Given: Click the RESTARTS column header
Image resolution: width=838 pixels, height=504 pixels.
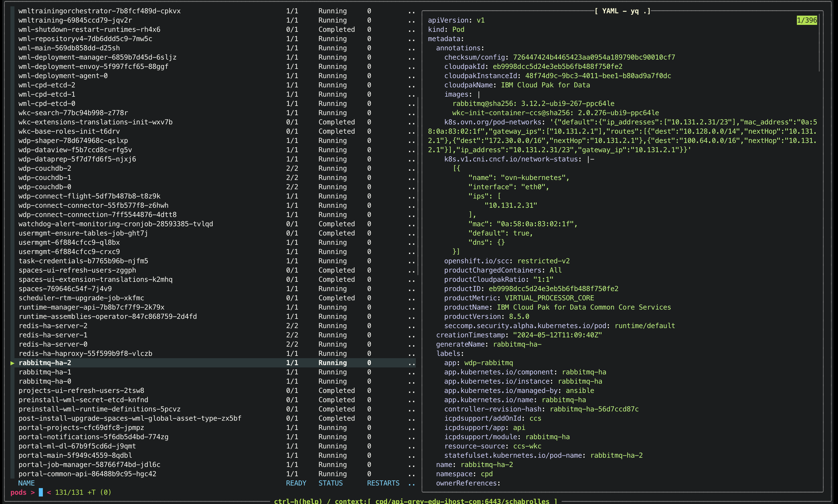Looking at the screenshot, I should [x=383, y=483].
